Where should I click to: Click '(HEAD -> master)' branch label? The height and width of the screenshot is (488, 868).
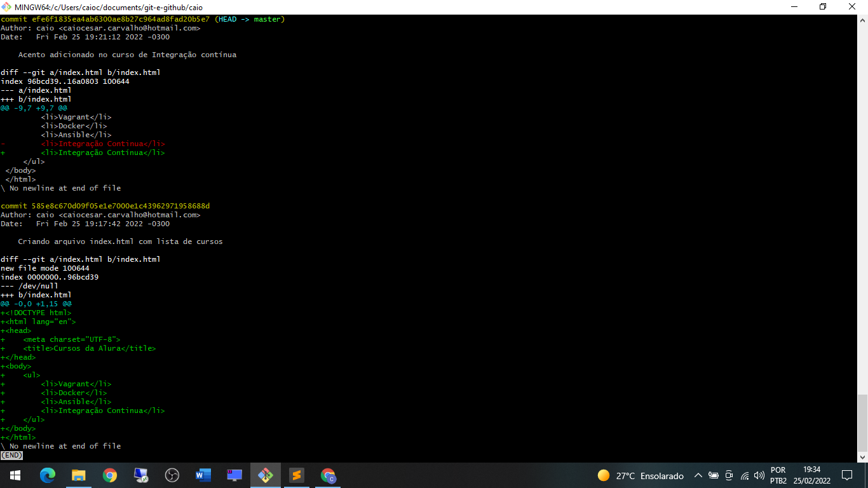click(x=250, y=19)
